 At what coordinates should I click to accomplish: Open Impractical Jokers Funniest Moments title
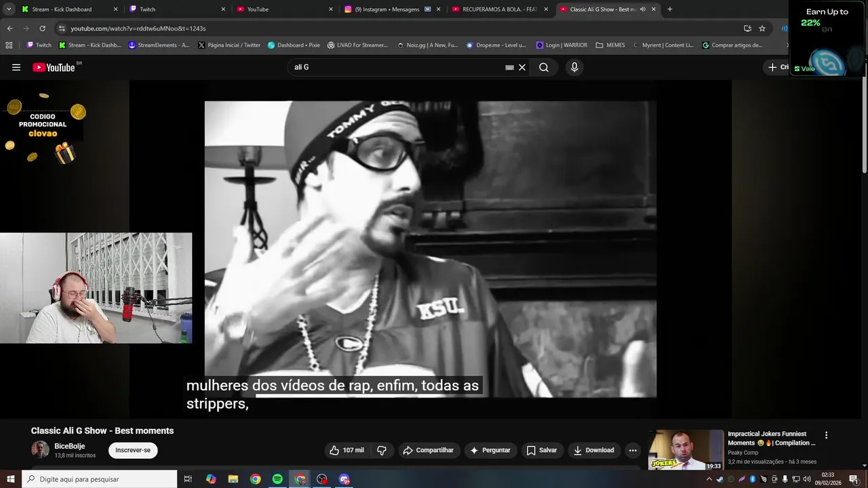pyautogui.click(x=772, y=439)
